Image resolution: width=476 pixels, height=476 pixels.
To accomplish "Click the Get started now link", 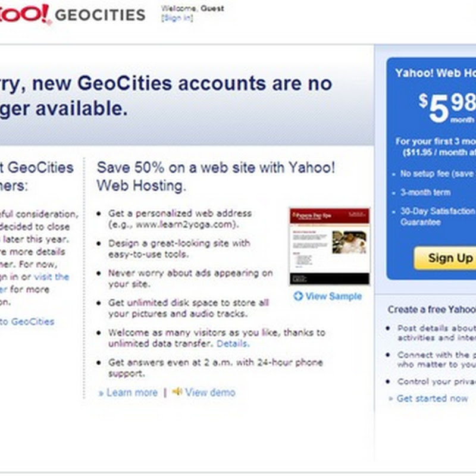I will click(x=432, y=399).
